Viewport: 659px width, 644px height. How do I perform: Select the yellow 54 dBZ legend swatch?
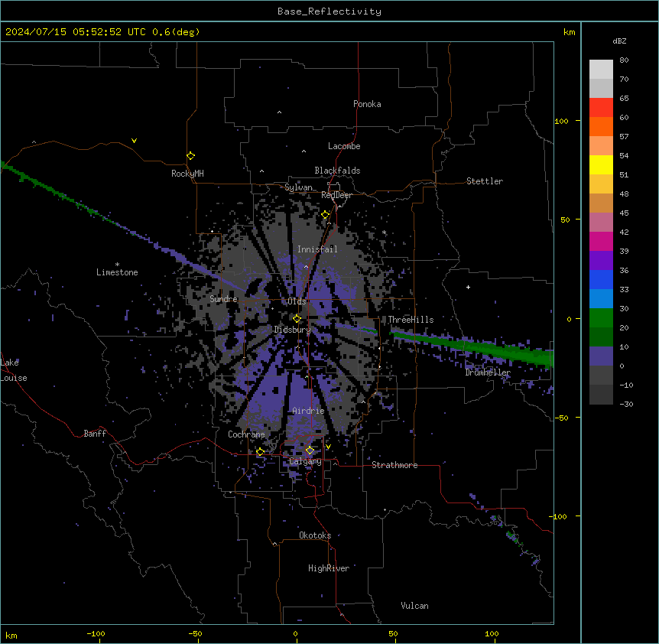point(601,164)
